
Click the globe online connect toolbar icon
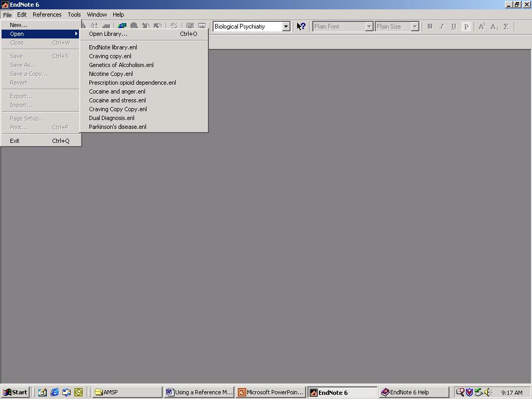click(122, 26)
